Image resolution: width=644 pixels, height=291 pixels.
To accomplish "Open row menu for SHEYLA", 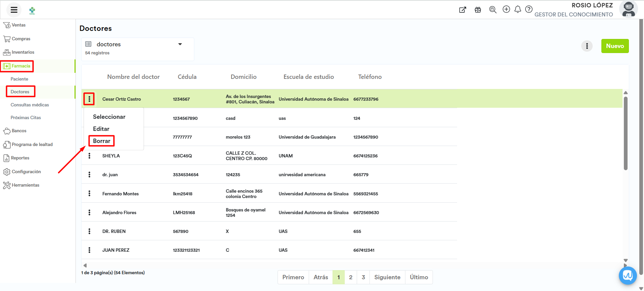I will coord(89,156).
